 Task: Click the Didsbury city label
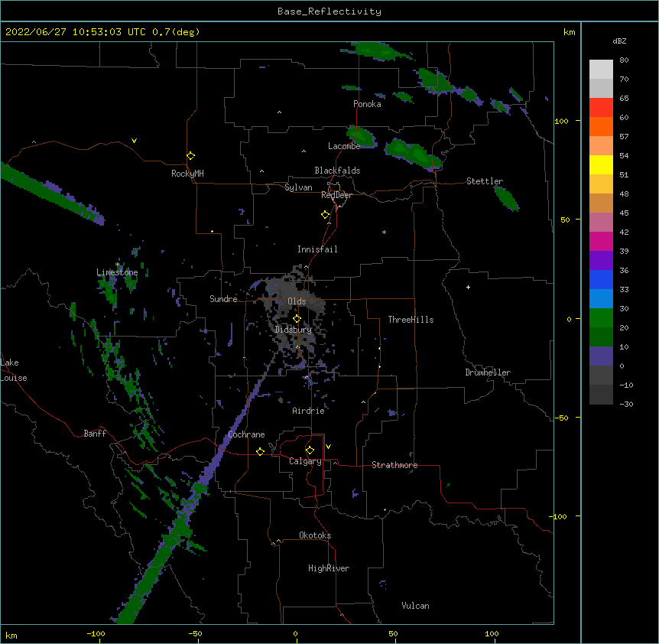click(294, 330)
